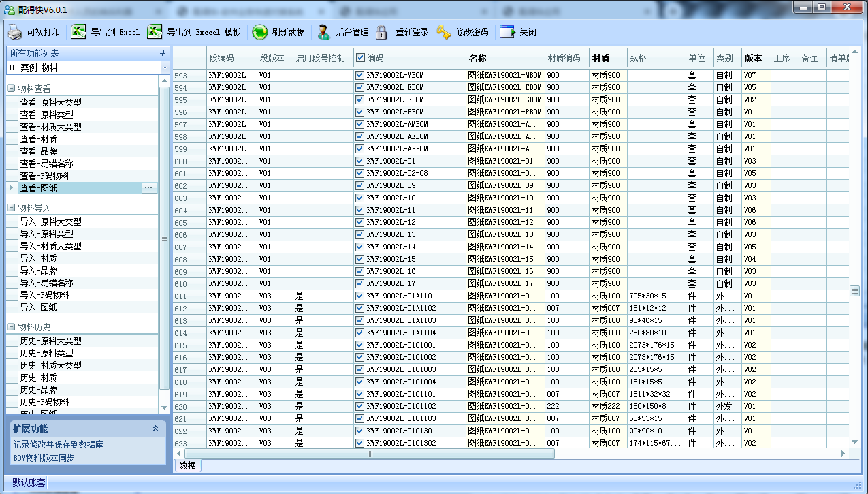The width and height of the screenshot is (868, 494).
Task: Click the 导出到 Excel 模板 icon
Action: coord(155,32)
